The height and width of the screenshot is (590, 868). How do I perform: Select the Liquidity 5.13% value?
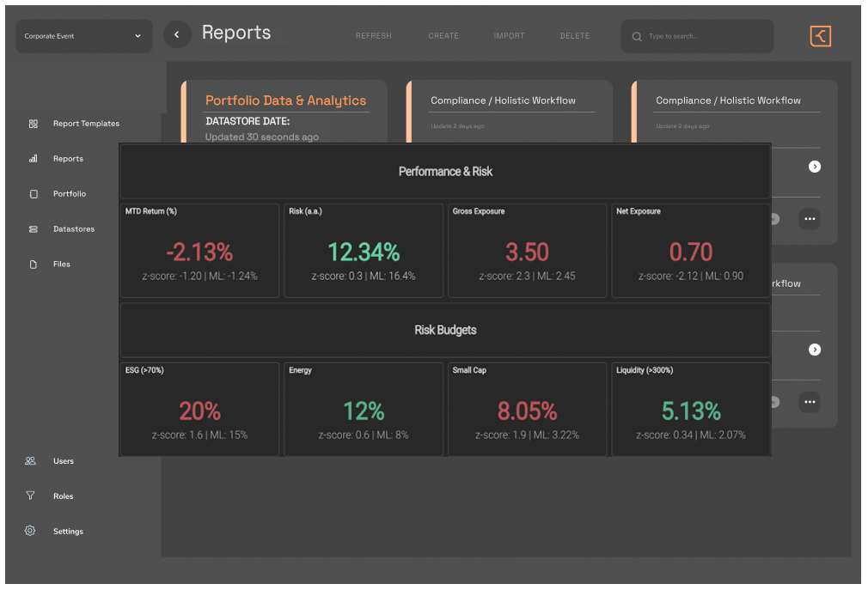pos(691,411)
